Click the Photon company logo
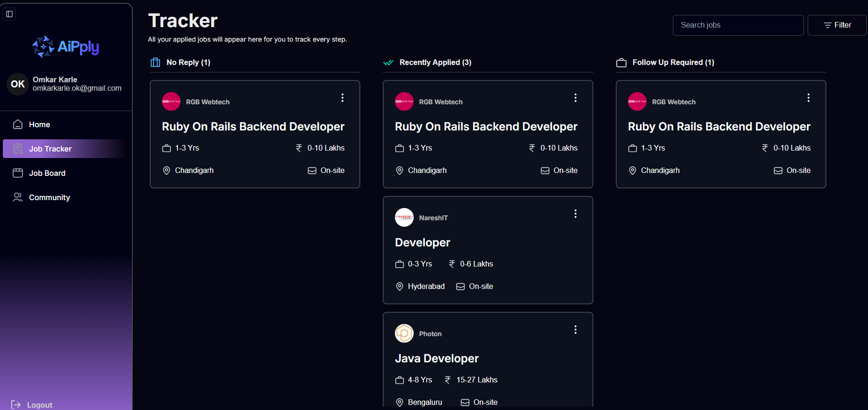Viewport: 868px width, 410px height. pyautogui.click(x=404, y=333)
